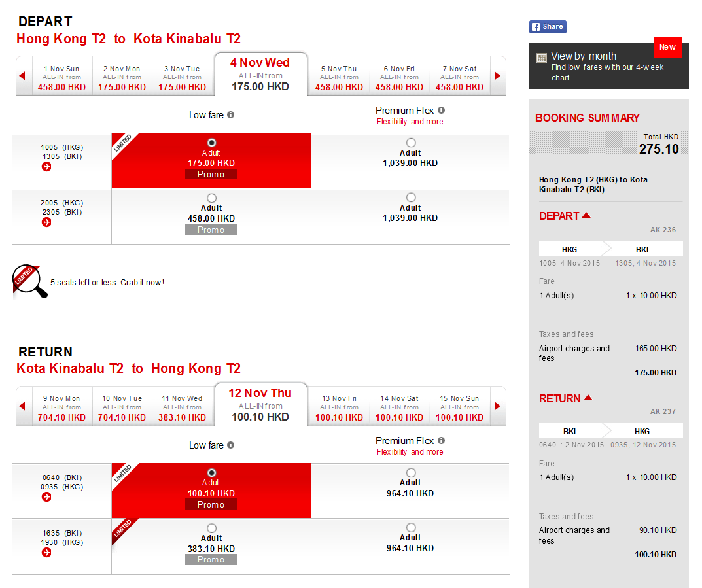Choose Premium Flex 1,039.00 HKD for 1005 departure
The image size is (702, 588).
pos(411,143)
